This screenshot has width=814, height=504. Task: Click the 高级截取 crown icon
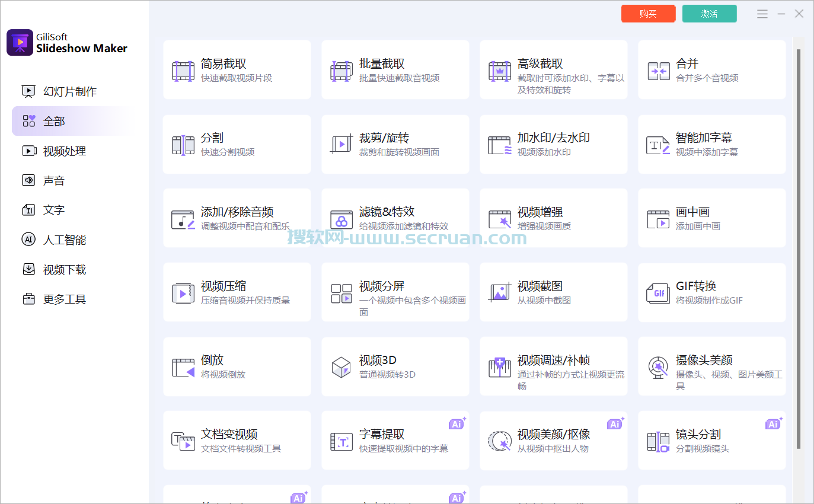click(499, 71)
